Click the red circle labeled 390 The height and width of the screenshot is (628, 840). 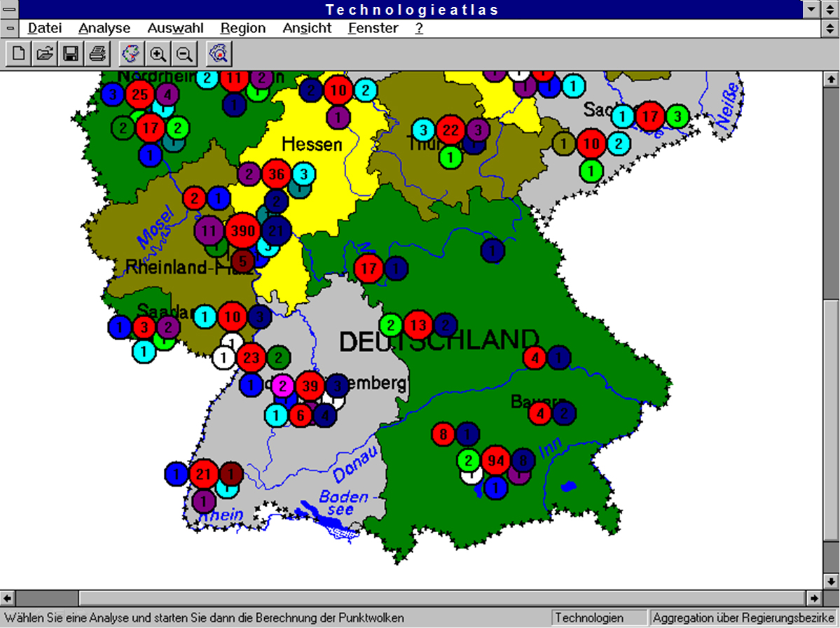(x=242, y=231)
